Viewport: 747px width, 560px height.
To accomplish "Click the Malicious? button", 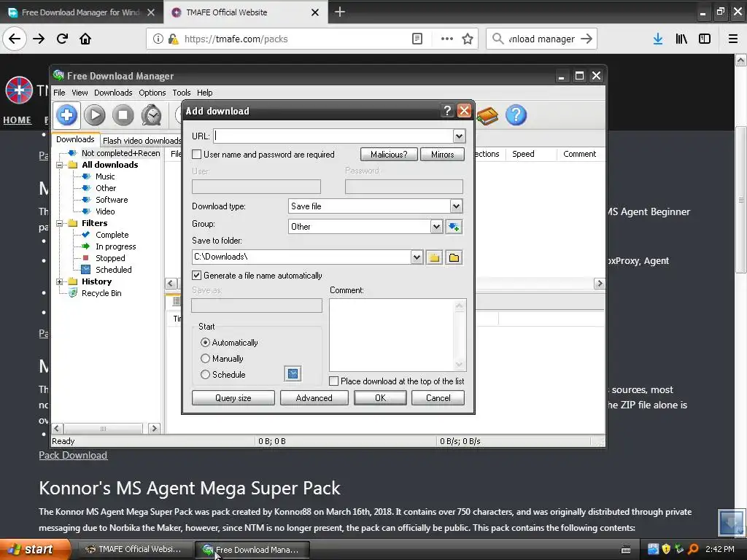I will click(389, 155).
